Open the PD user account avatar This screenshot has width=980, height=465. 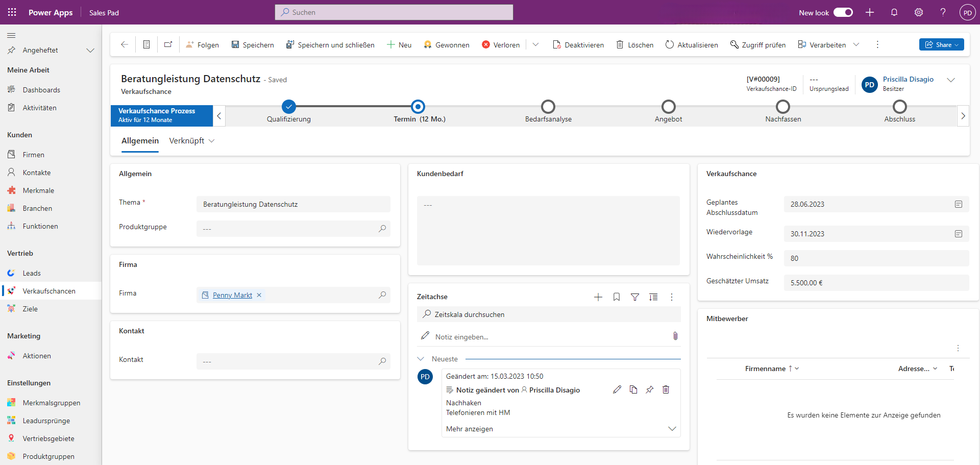967,12
